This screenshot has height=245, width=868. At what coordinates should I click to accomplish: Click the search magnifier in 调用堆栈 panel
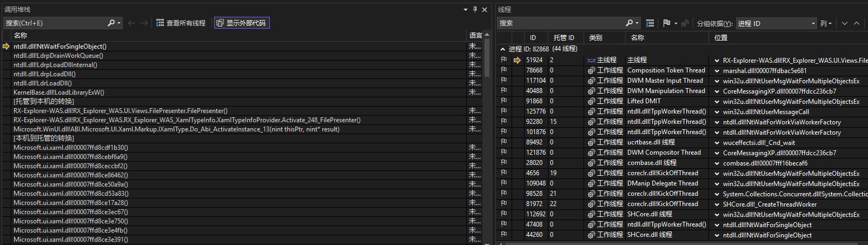tap(111, 23)
